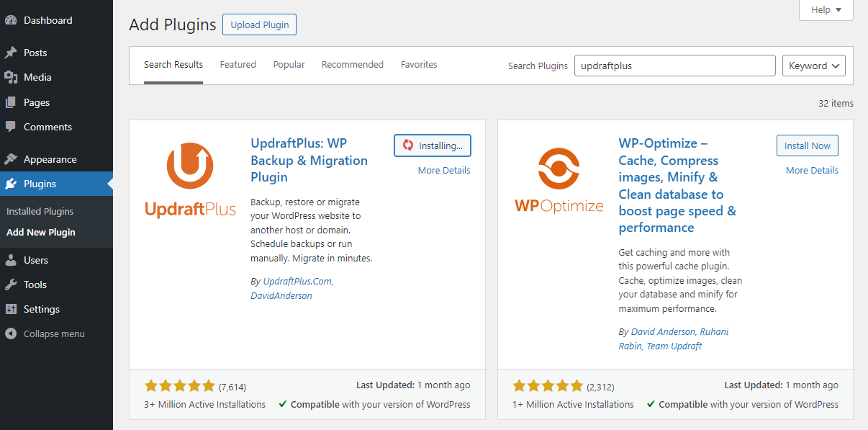This screenshot has height=430, width=868.
Task: Open the Keyword search type dropdown
Action: coord(813,66)
